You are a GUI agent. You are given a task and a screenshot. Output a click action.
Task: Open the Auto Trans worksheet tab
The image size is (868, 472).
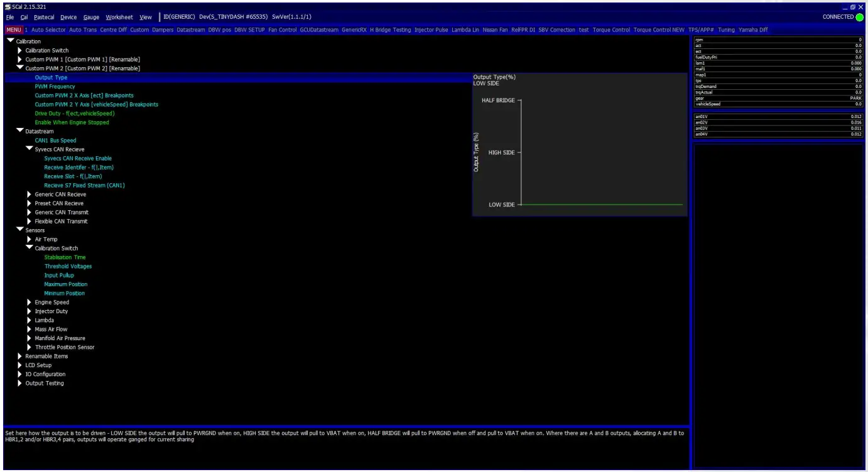83,29
